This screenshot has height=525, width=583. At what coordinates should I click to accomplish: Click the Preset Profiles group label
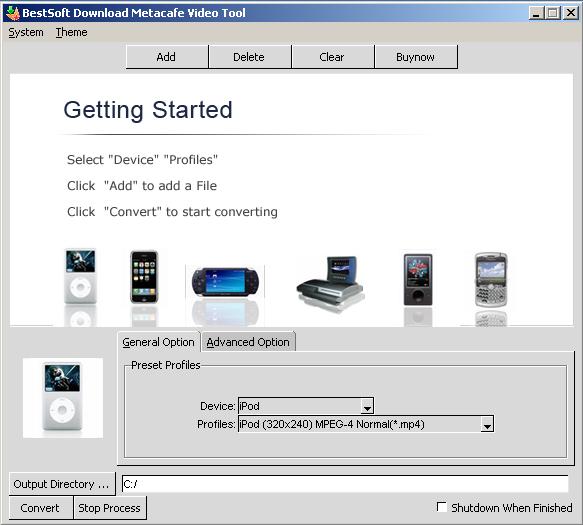pos(166,365)
